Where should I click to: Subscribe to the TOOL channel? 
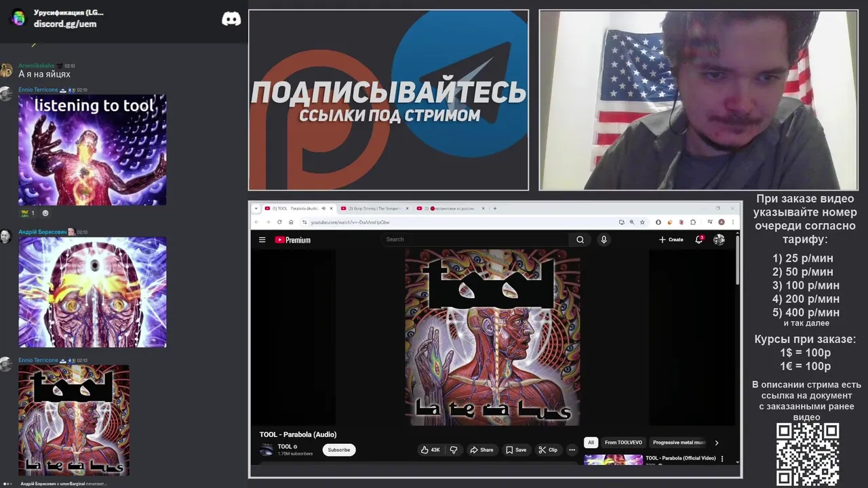pos(339,450)
